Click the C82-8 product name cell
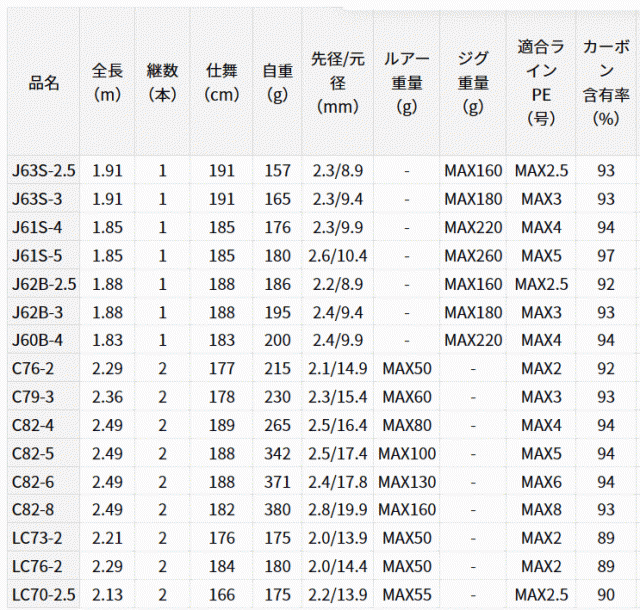 click(44, 510)
